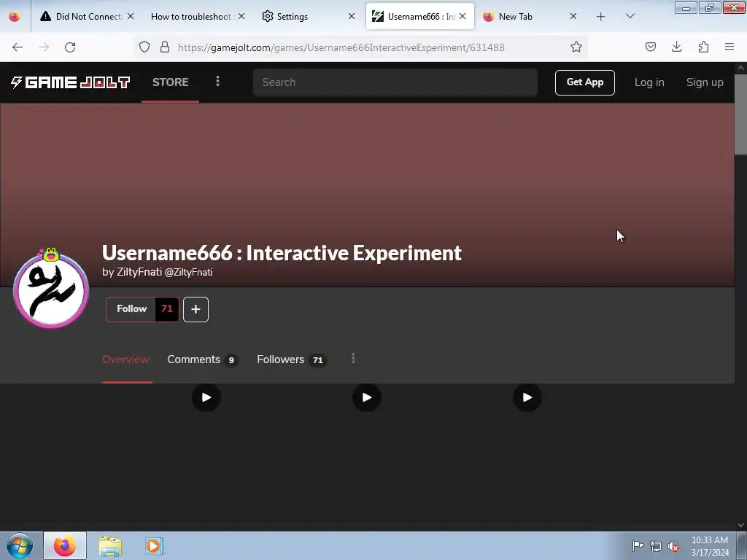The image size is (747, 560).
Task: Play the first media video
Action: click(206, 397)
